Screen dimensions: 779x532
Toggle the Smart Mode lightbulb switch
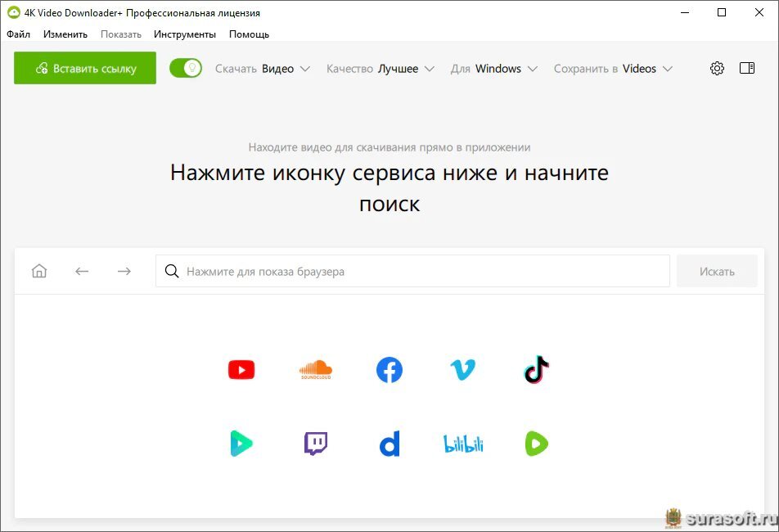point(186,69)
